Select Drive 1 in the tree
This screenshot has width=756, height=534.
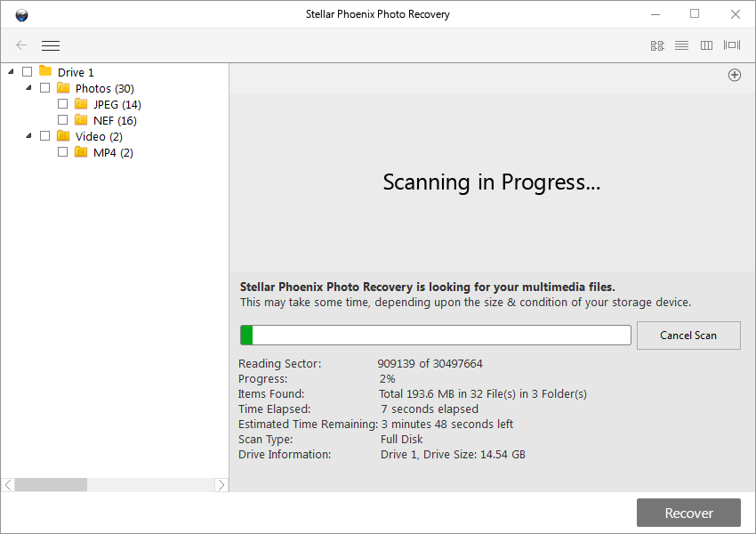click(76, 72)
